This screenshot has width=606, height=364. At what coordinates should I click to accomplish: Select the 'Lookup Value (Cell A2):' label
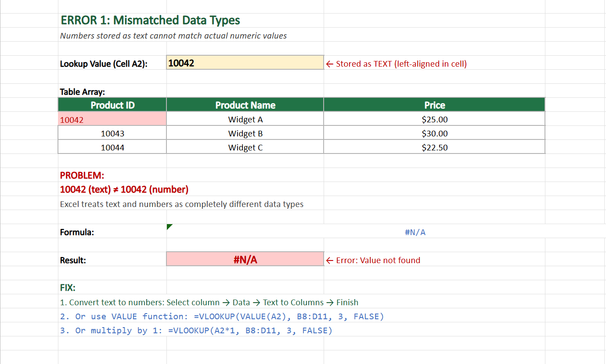click(104, 64)
